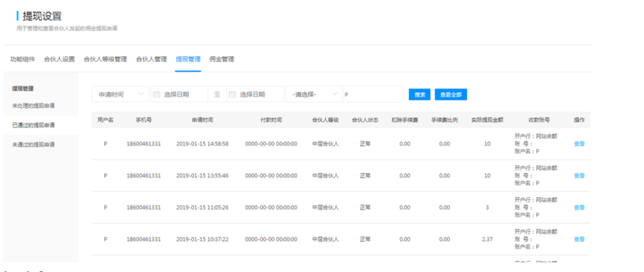The height and width of the screenshot is (272, 644).
Task: Click the 收款账号 column header
Action: coord(539,120)
